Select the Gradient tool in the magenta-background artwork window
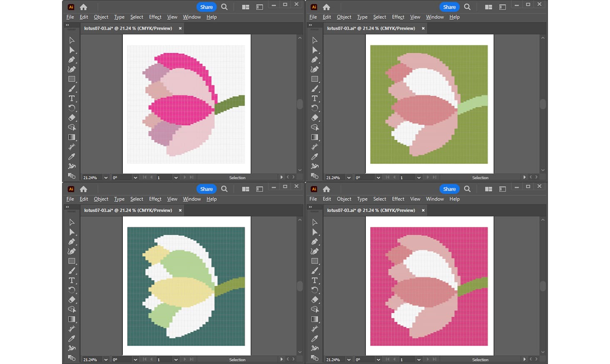This screenshot has height=364, width=610. (315, 319)
